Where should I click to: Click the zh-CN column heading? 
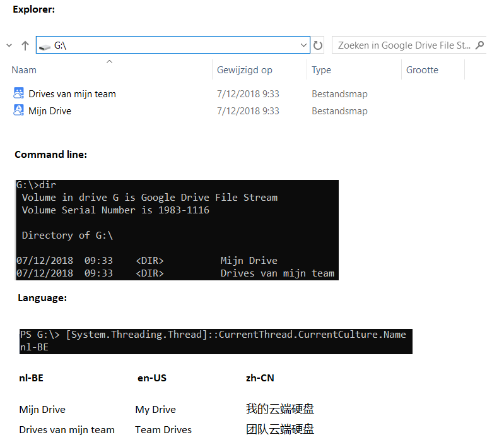click(260, 378)
